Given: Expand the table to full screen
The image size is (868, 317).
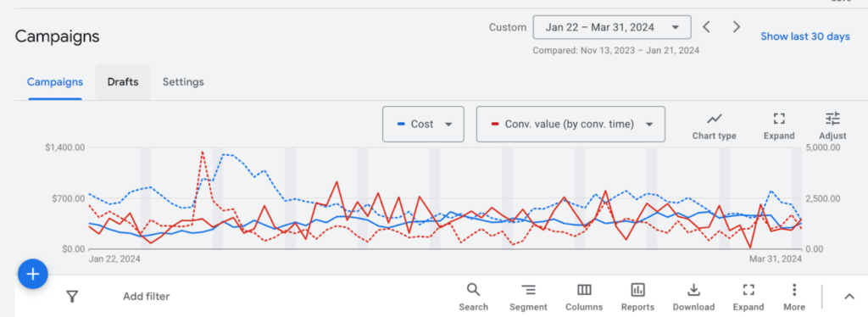Looking at the screenshot, I should pyautogui.click(x=748, y=298).
